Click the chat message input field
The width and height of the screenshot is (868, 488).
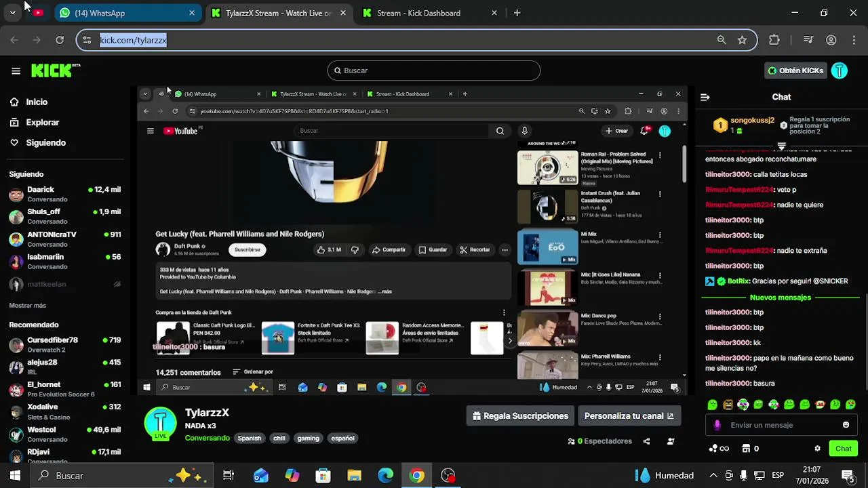pos(780,425)
